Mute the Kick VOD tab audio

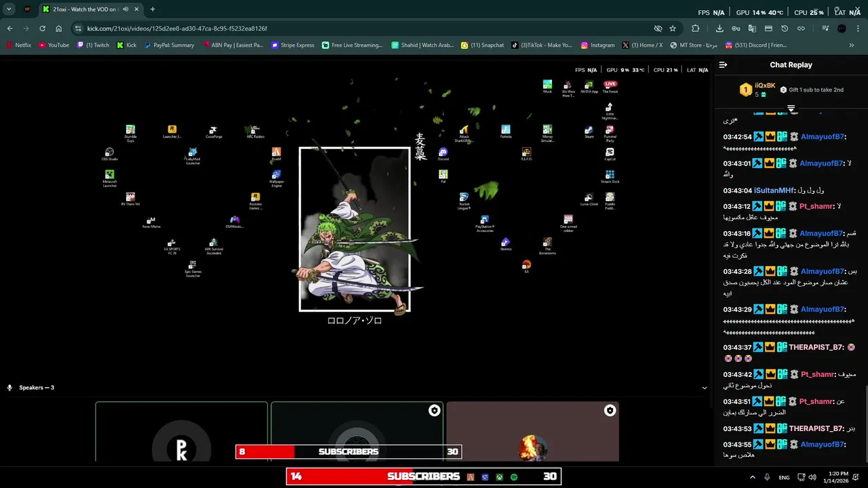coord(125,9)
